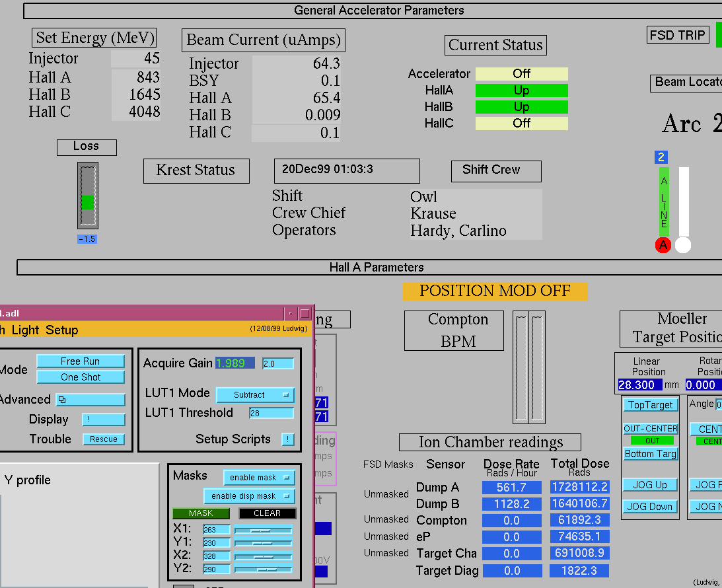Click the blue 2 arc indicator
This screenshot has width=722, height=588.
661,157
